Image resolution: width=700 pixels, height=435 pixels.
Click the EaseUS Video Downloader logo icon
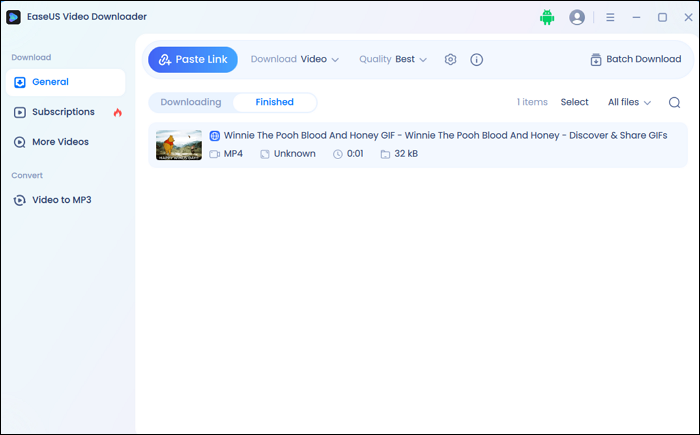(x=13, y=17)
